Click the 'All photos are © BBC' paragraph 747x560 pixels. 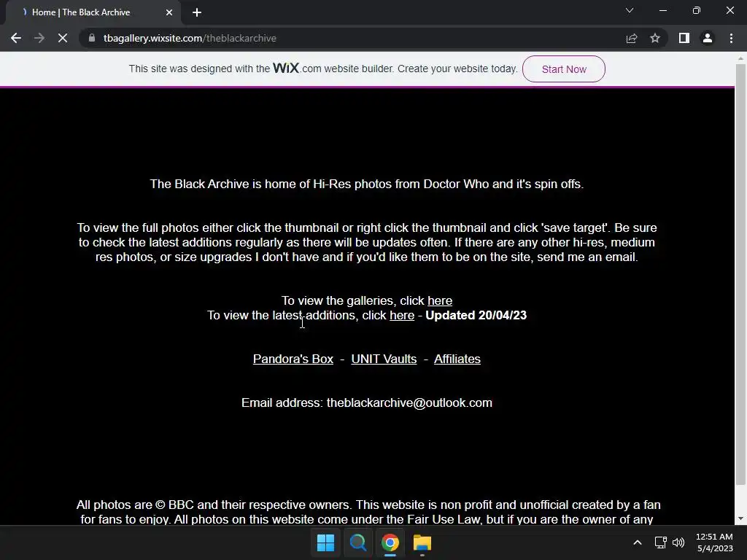[x=368, y=512]
